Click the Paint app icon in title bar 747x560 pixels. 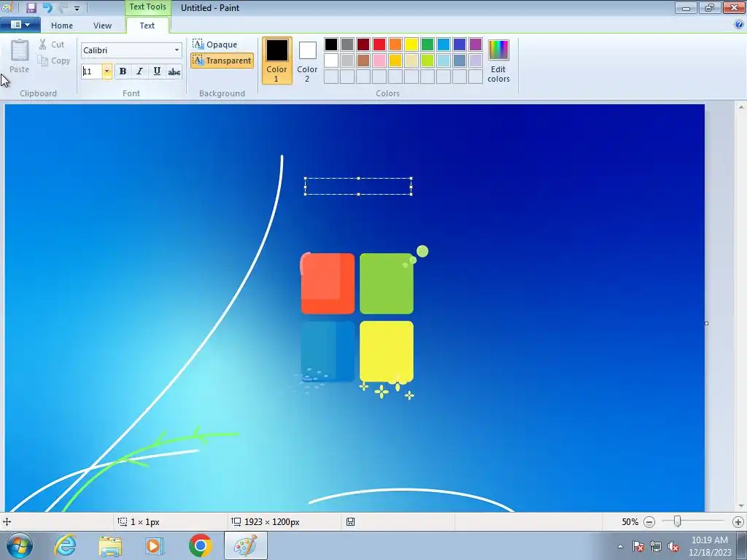7,7
